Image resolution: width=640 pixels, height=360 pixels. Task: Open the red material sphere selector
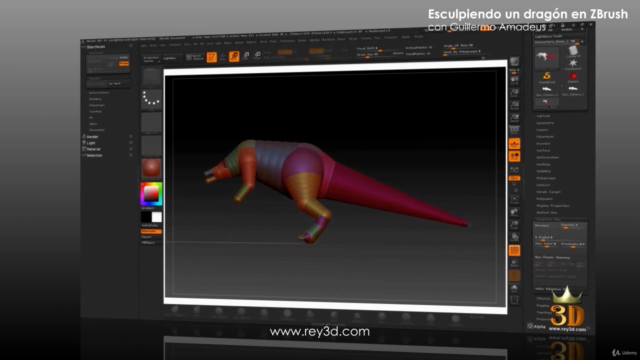(x=151, y=168)
